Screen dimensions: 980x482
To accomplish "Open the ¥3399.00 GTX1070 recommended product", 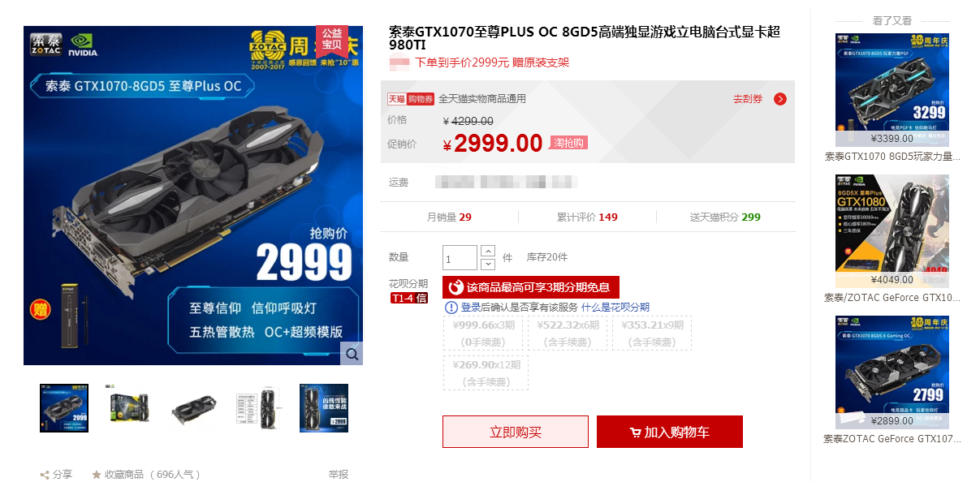I will pos(892,89).
